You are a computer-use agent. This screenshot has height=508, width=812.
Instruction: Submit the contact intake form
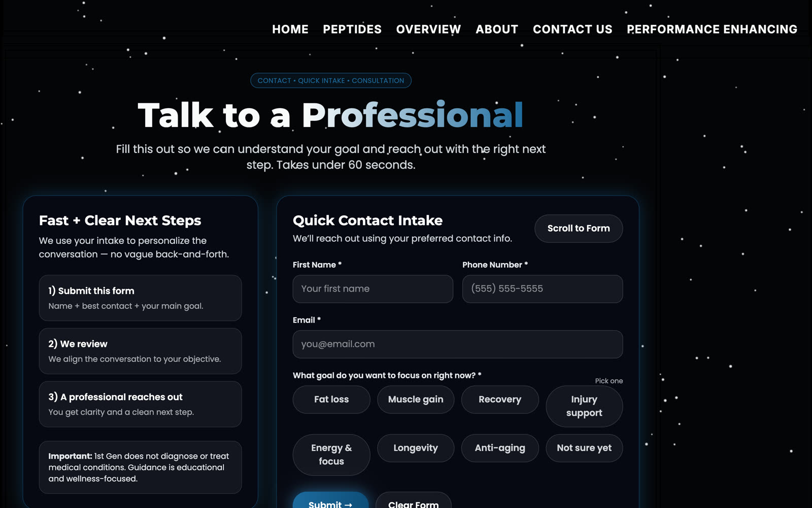click(x=330, y=500)
